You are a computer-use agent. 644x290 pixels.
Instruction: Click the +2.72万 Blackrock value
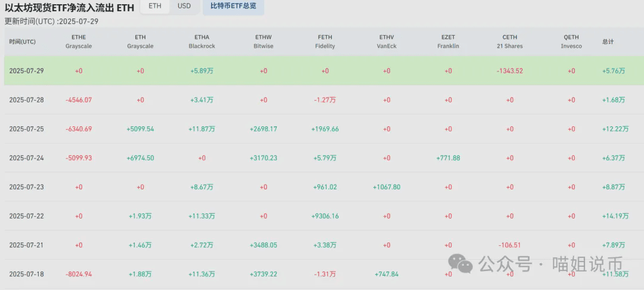pyautogui.click(x=202, y=245)
